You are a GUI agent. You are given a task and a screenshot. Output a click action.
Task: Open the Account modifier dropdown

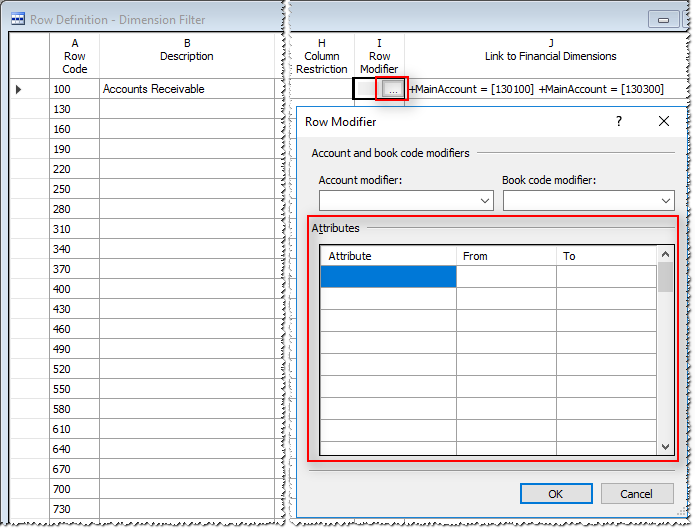(406, 201)
